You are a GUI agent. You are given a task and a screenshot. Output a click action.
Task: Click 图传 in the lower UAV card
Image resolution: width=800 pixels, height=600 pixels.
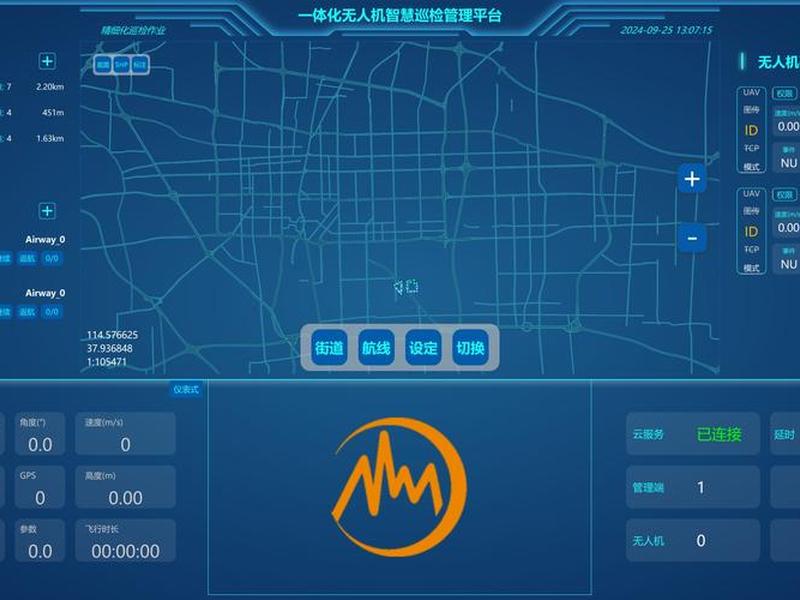[x=751, y=211]
